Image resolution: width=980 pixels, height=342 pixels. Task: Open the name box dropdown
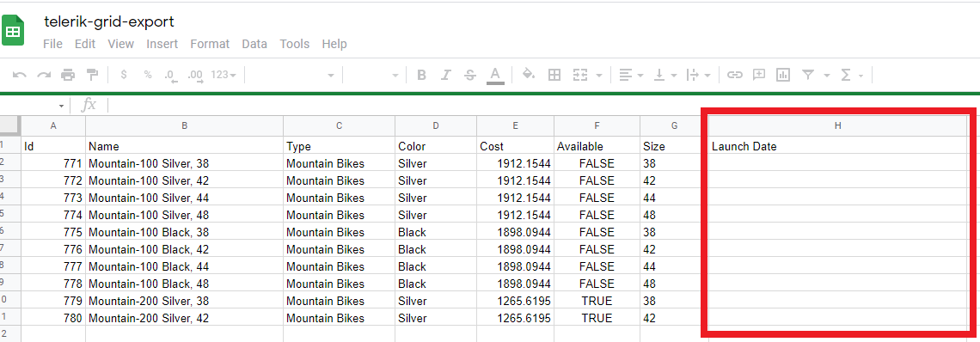coord(61,106)
